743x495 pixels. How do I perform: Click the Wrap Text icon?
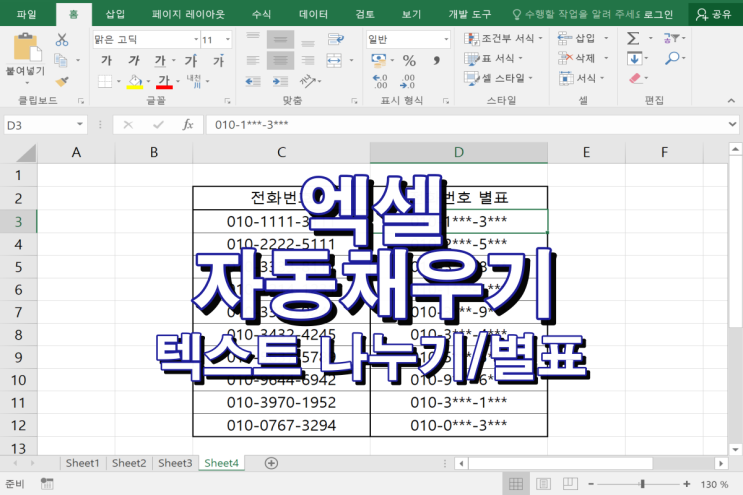(x=335, y=39)
